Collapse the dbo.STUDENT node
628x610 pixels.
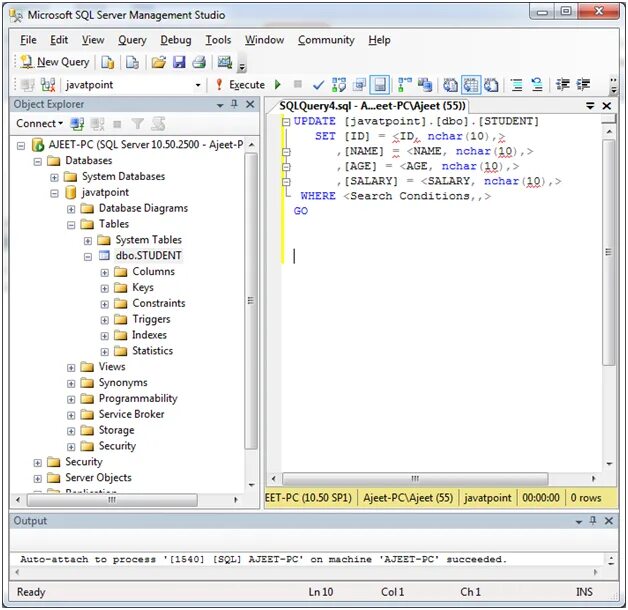click(88, 257)
